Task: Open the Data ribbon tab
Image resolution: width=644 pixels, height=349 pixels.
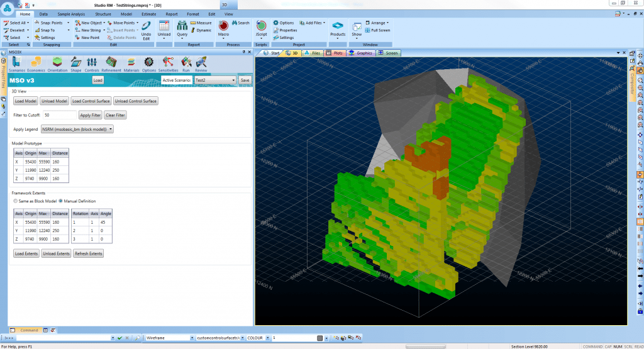Action: tap(43, 14)
